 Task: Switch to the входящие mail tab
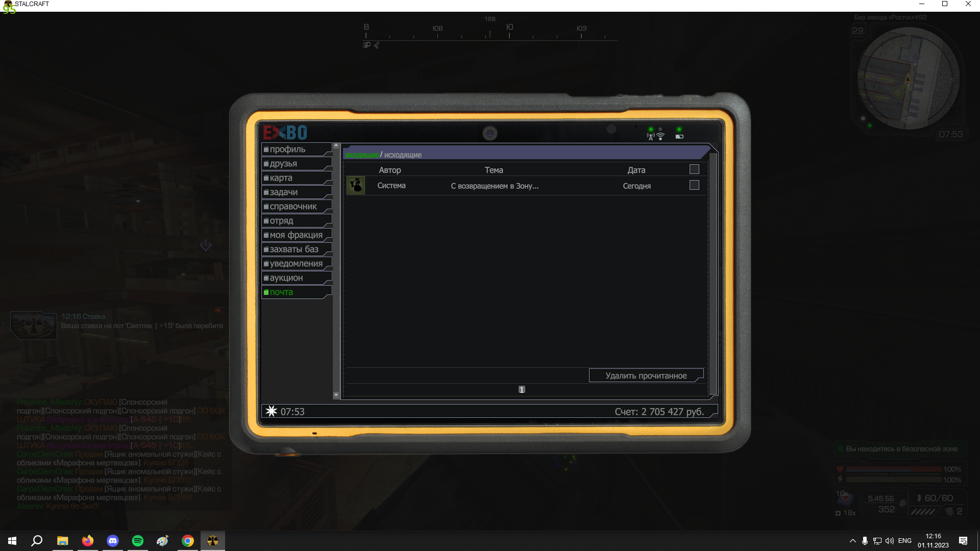point(362,155)
